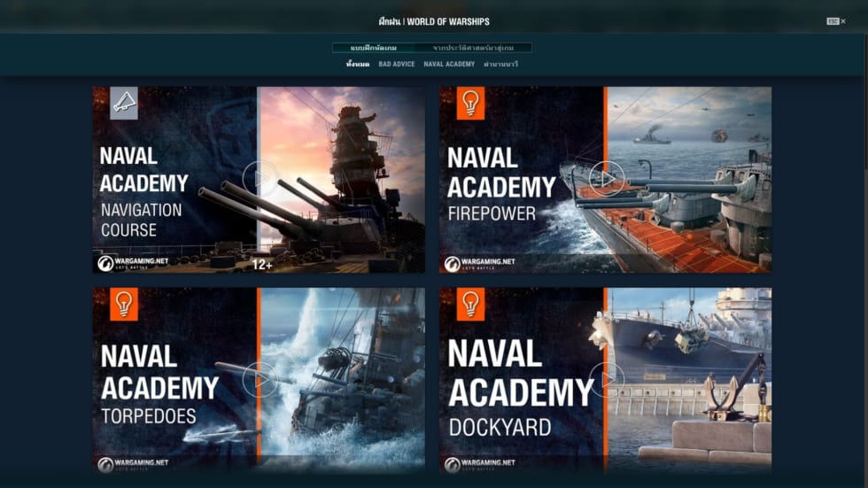868x488 pixels.
Task: Select the last Thai filter after NAVAL ACADEMY
Action: click(500, 65)
